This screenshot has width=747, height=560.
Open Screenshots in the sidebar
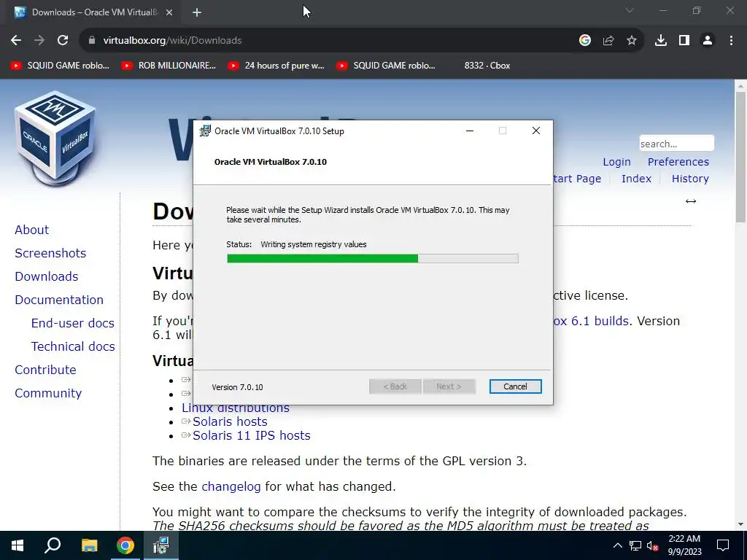[x=50, y=253]
